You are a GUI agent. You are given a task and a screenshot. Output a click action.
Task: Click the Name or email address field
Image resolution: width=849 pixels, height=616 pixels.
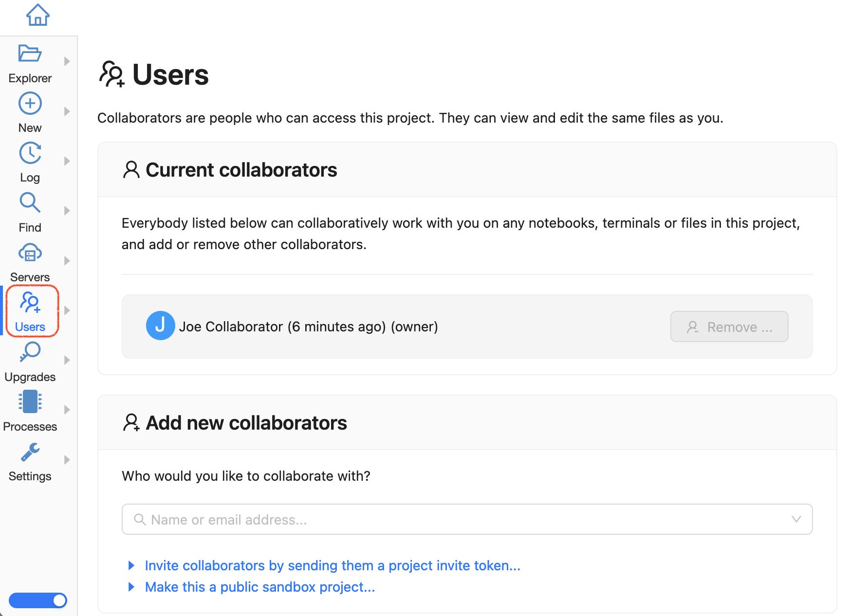pyautogui.click(x=458, y=519)
